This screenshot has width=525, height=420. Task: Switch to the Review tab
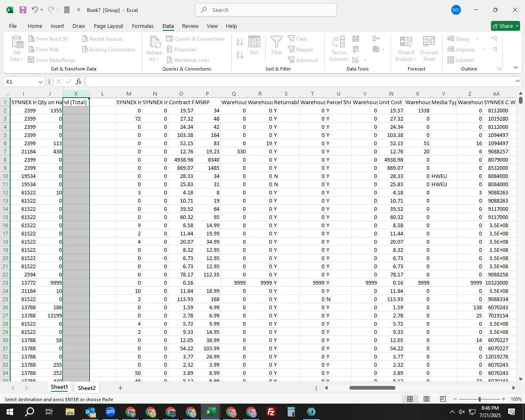coord(190,26)
